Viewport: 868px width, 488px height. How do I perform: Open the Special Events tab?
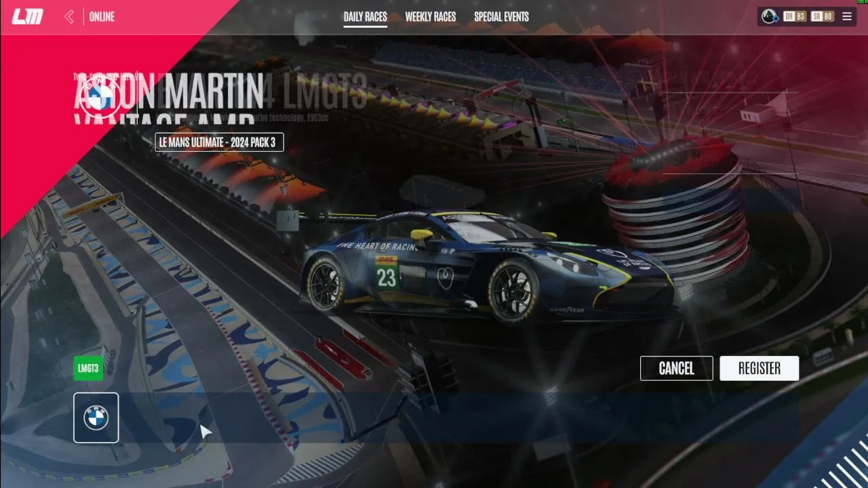click(502, 17)
